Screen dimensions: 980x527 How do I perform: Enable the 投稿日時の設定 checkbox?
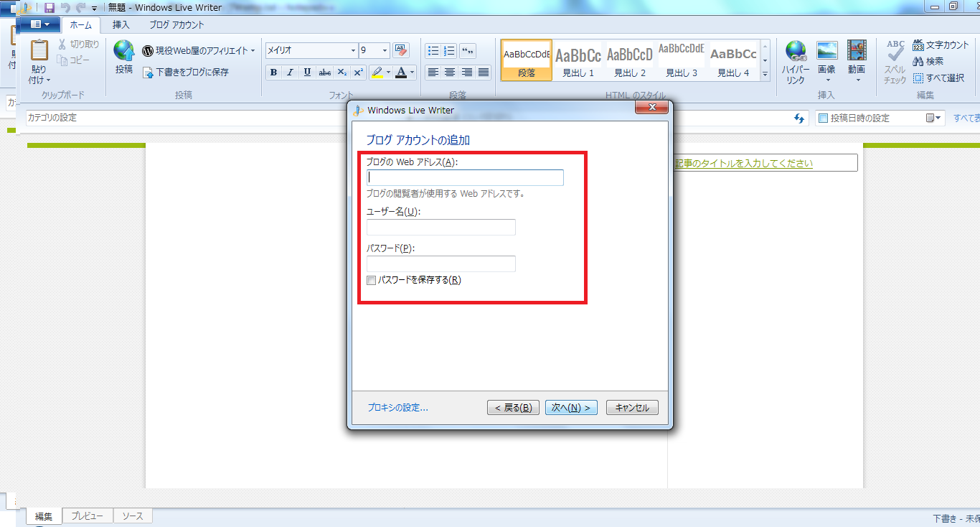click(x=824, y=118)
